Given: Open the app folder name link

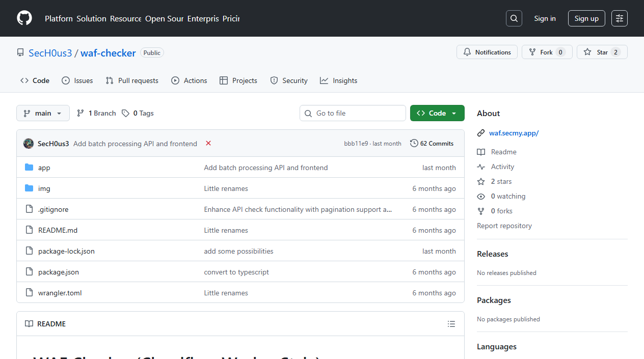Looking at the screenshot, I should click(x=44, y=168).
